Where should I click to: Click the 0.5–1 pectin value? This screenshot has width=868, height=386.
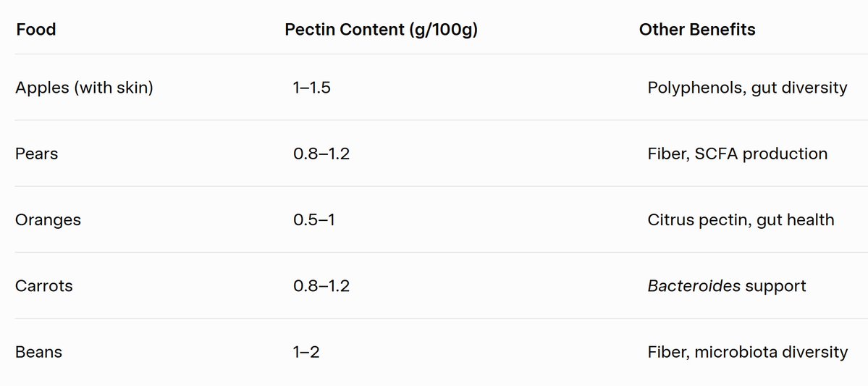(x=314, y=220)
